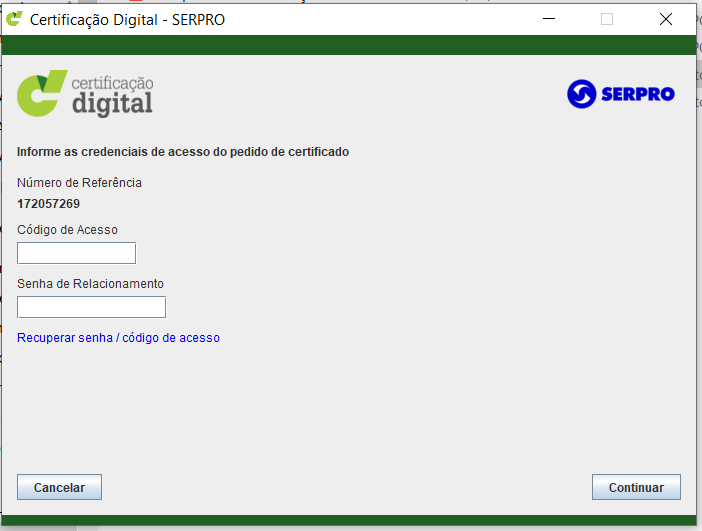Click the green app icon in title bar
The height and width of the screenshot is (531, 702).
click(14, 18)
